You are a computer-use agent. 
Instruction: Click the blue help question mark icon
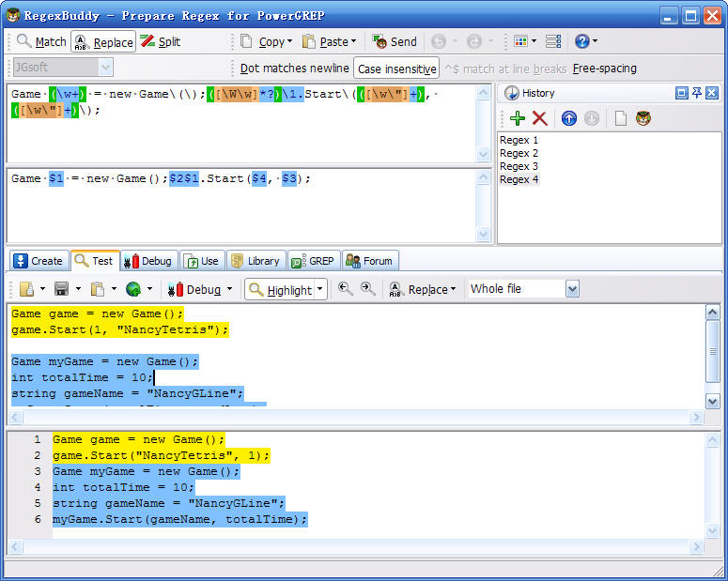[x=581, y=41]
